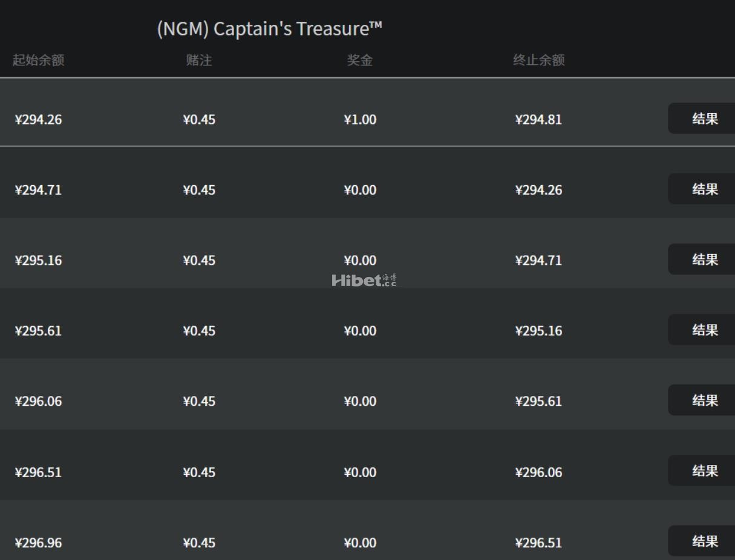Screen dimensions: 735x560
Task: Open 结果 for row starting at ¥294.71
Action: (704, 189)
